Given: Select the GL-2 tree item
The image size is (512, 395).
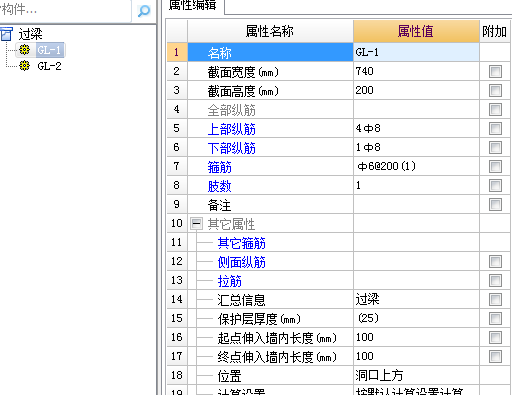Looking at the screenshot, I should click(49, 66).
